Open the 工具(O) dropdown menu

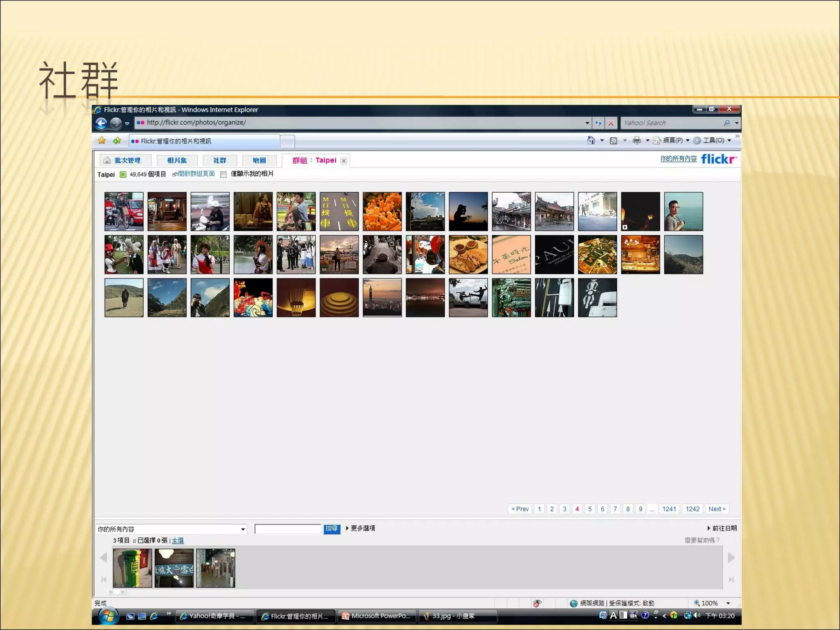point(714,141)
